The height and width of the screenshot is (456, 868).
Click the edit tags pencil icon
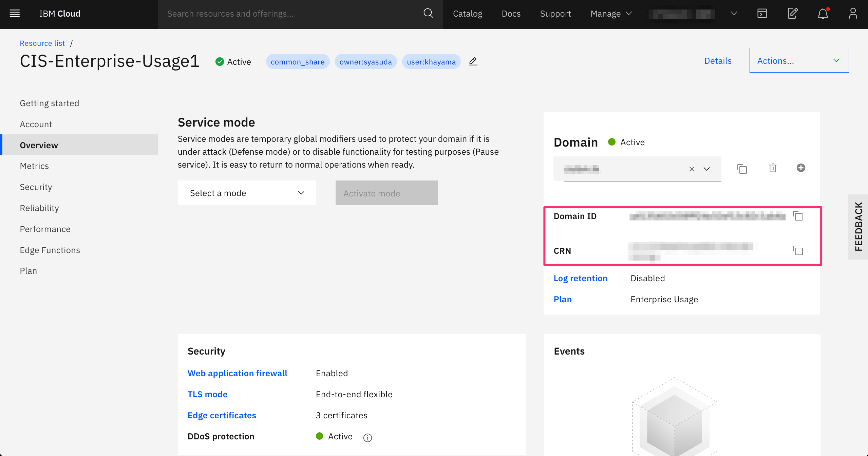tap(473, 61)
